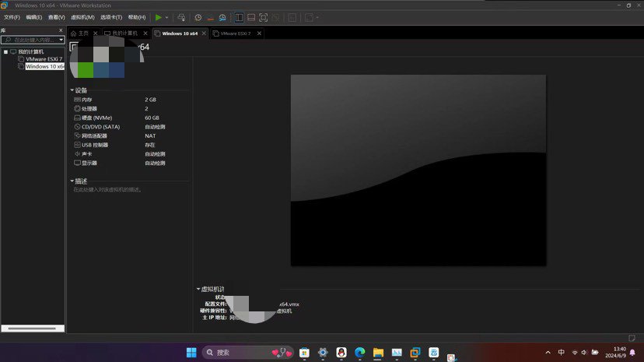Open the 选项卡(T) menu

click(x=111, y=17)
